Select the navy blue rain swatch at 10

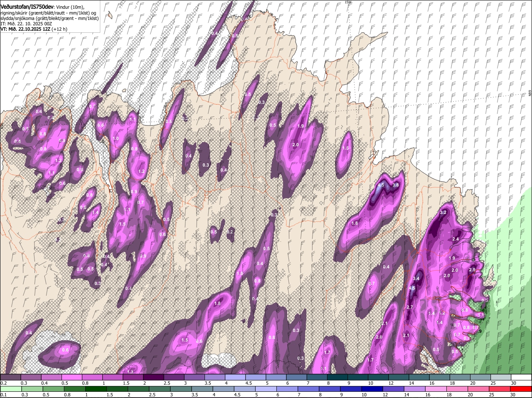coord(373,389)
